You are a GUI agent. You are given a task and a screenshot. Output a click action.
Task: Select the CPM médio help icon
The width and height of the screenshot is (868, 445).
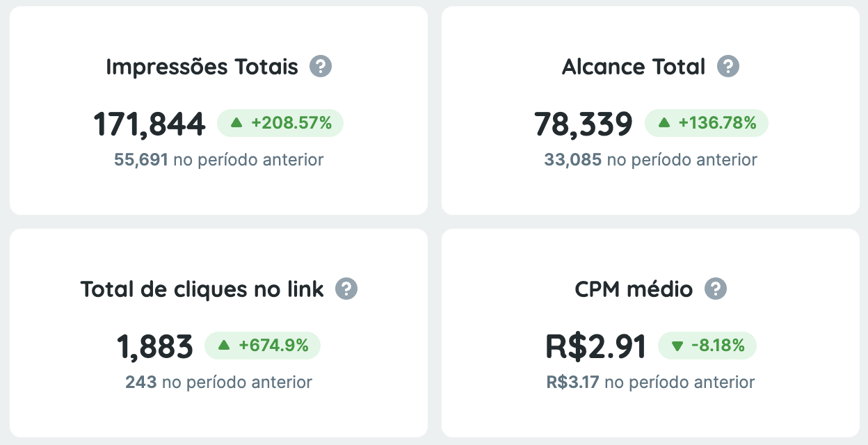[716, 289]
